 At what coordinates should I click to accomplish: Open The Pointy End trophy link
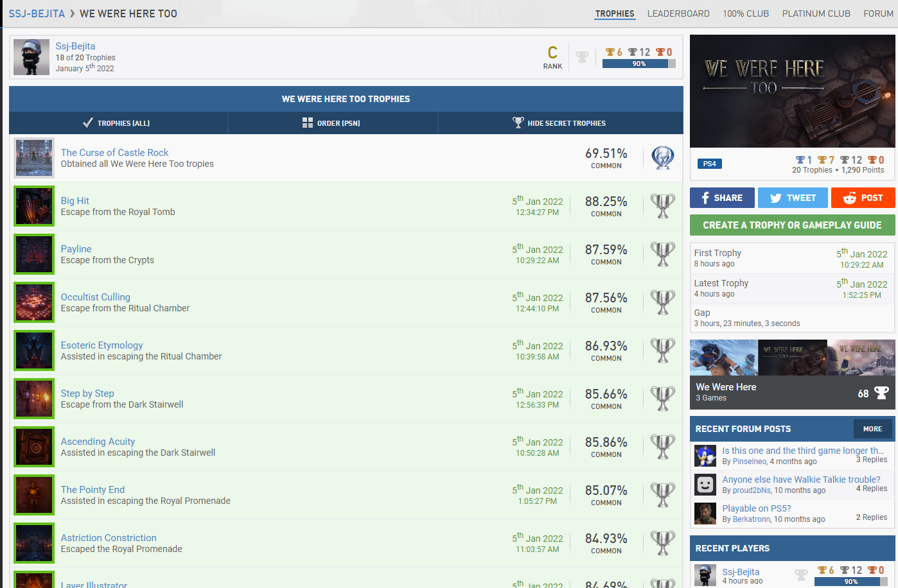[92, 490]
